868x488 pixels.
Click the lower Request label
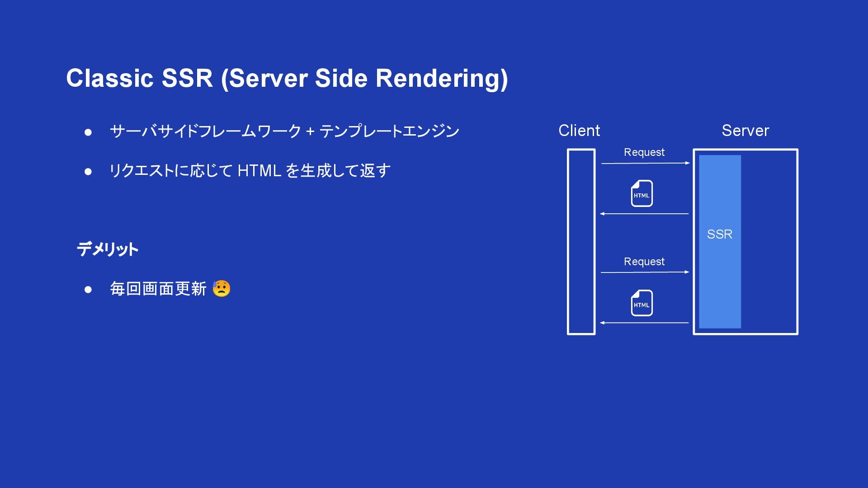tap(644, 262)
